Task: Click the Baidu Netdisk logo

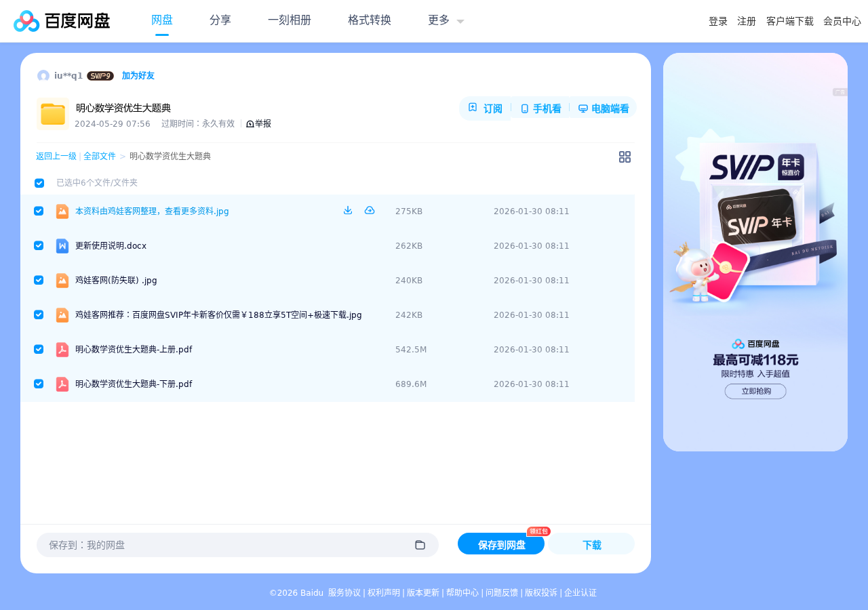Action: [x=62, y=21]
